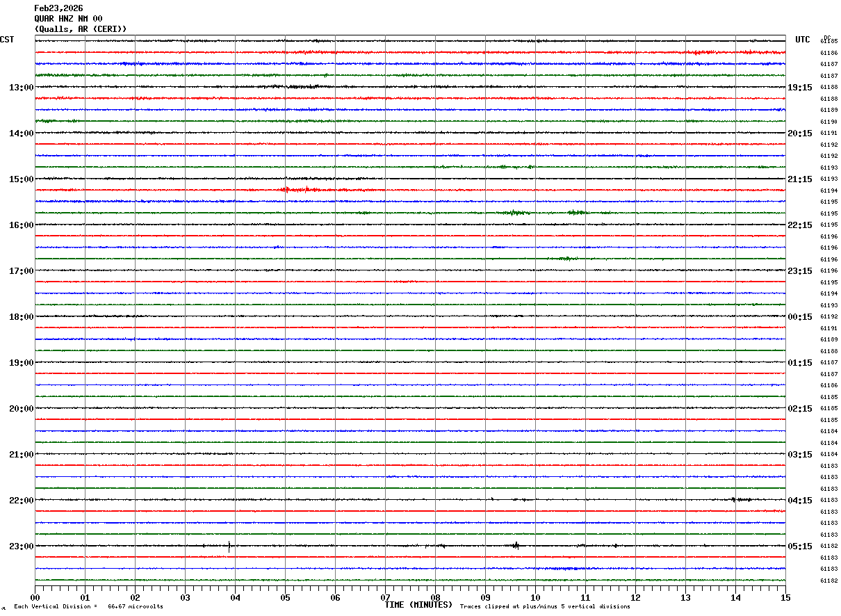The height and width of the screenshot is (616, 841).
Task: Select minute tick label 09
Action: [x=485, y=597]
